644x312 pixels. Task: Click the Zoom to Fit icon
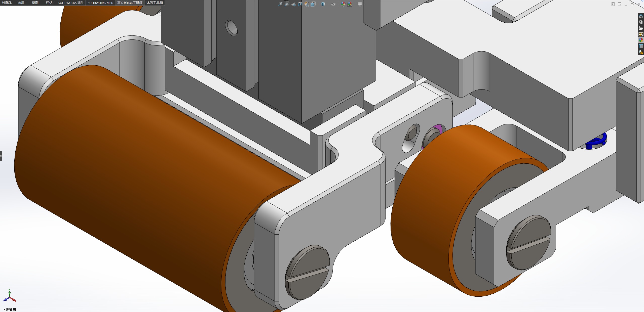pos(280,4)
